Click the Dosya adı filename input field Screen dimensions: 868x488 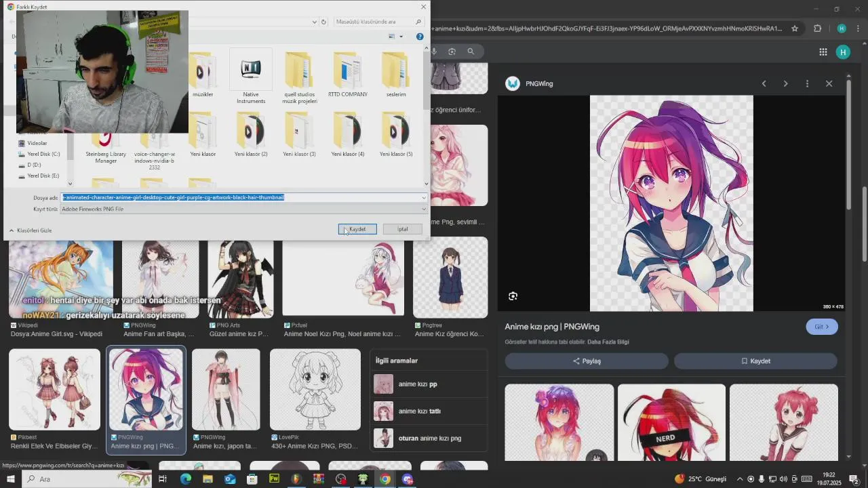[x=241, y=198]
